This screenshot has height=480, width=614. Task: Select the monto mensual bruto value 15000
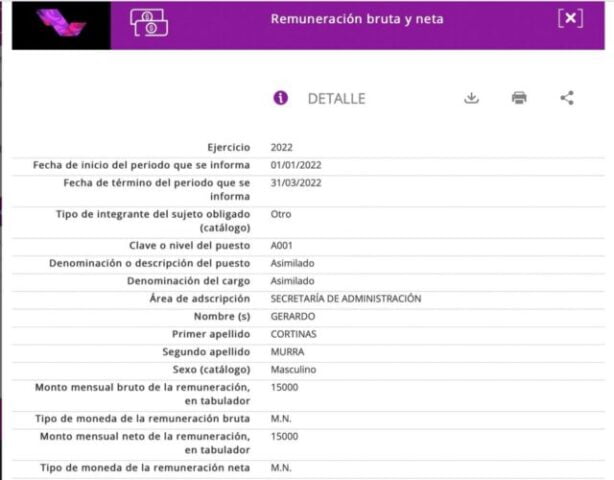[x=284, y=386]
